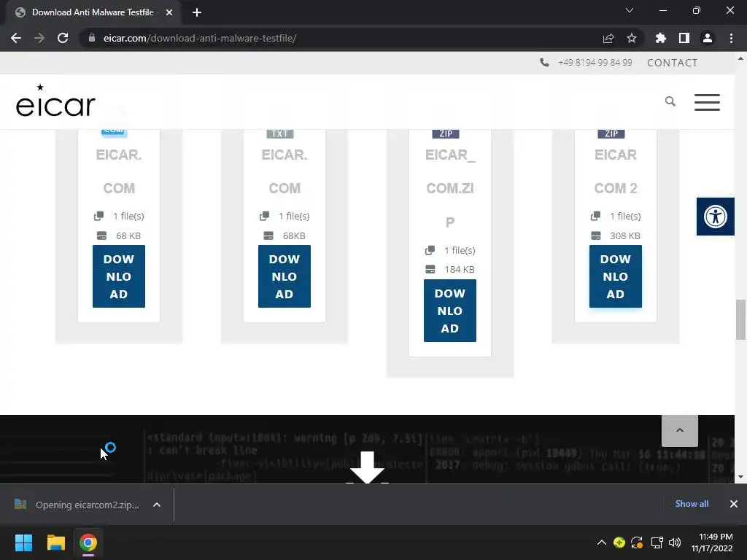Go back to the previous page
Screen dimensions: 747x560
coord(16,38)
